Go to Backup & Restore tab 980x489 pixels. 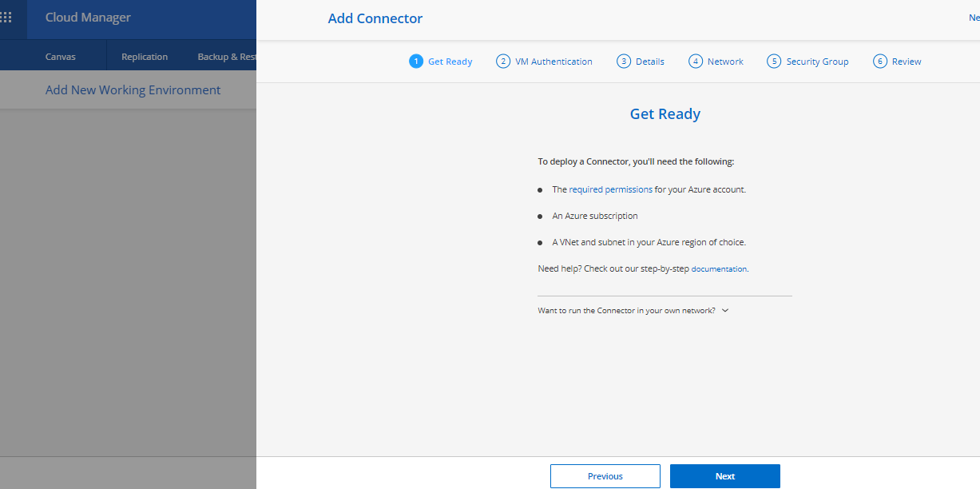click(226, 57)
